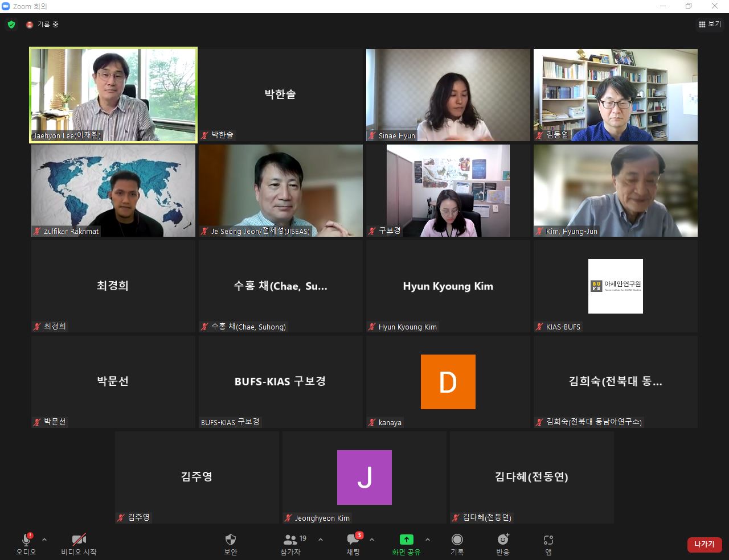Open the Apps (앱) icon
The width and height of the screenshot is (729, 560).
pyautogui.click(x=548, y=540)
